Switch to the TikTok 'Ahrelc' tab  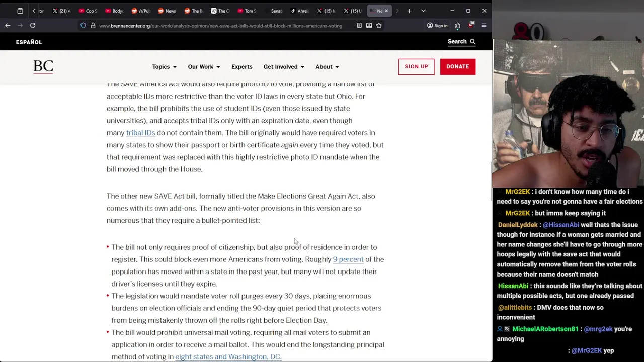(299, 11)
